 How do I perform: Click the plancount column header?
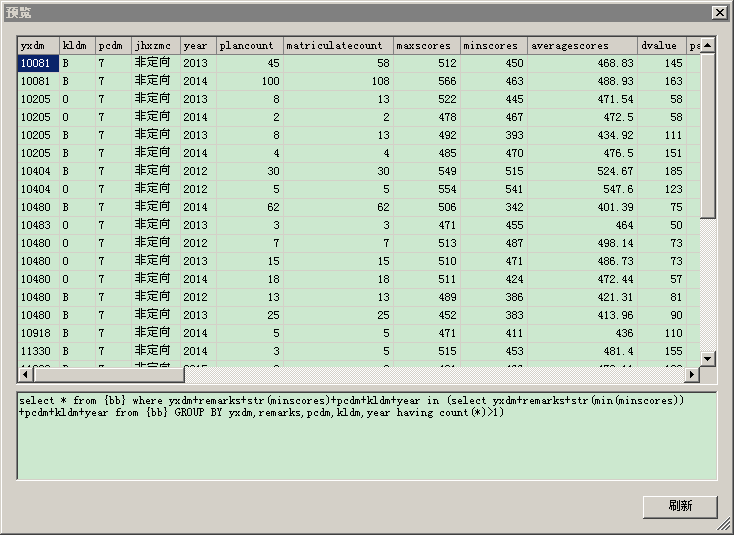coord(250,46)
